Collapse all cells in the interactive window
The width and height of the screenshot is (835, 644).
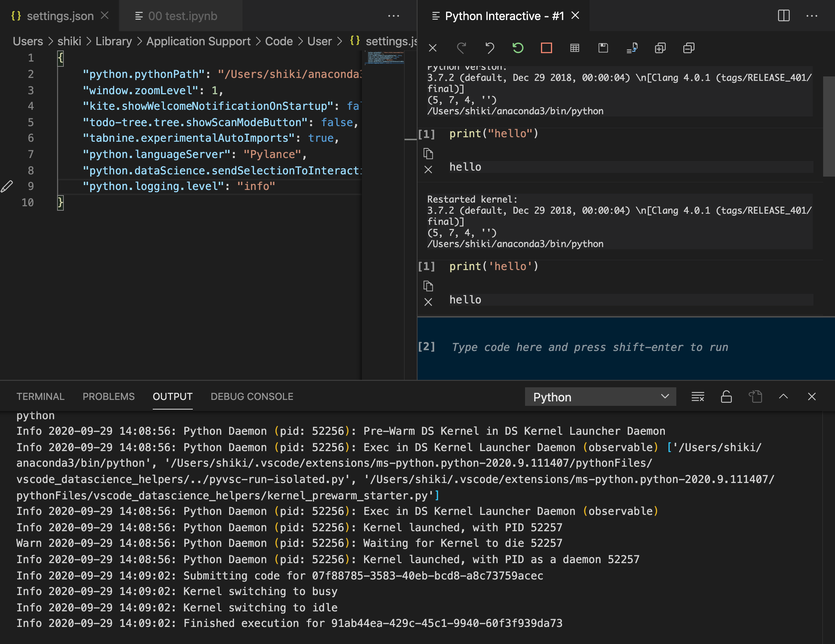click(x=688, y=48)
